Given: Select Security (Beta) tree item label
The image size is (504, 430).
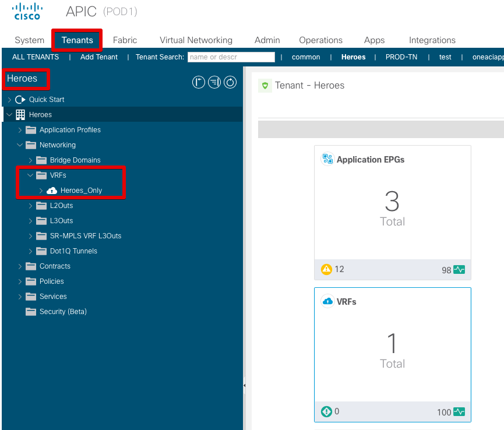Looking at the screenshot, I should [63, 311].
